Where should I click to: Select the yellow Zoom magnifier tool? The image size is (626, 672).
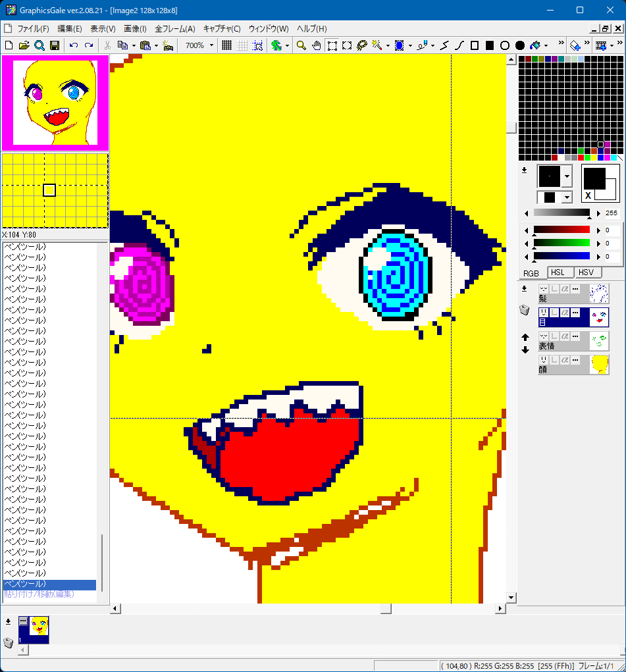(301, 45)
